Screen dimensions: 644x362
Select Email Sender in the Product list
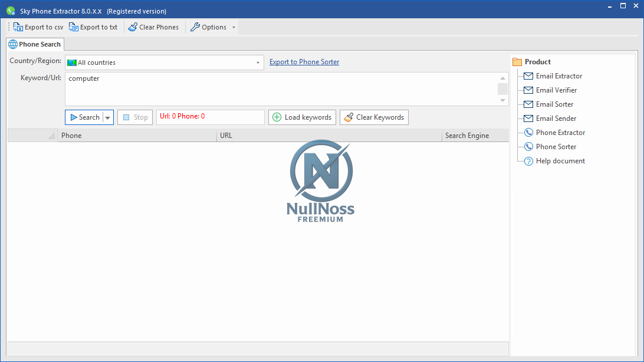click(x=556, y=119)
